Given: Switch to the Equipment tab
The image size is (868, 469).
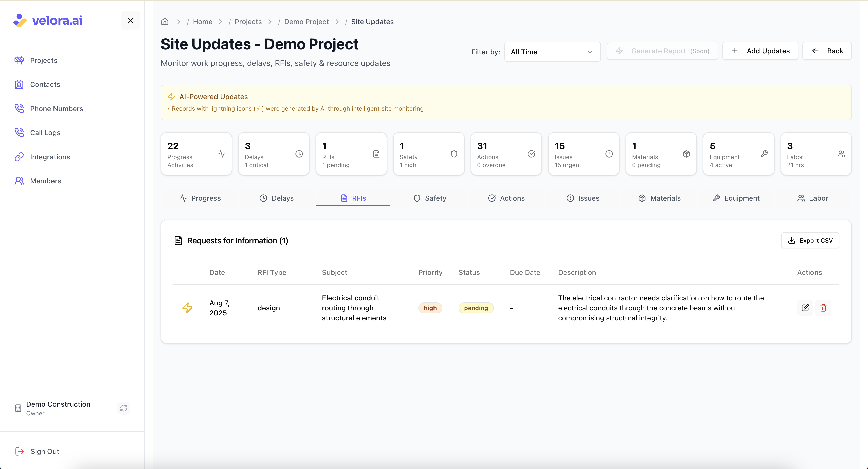Looking at the screenshot, I should (x=736, y=198).
